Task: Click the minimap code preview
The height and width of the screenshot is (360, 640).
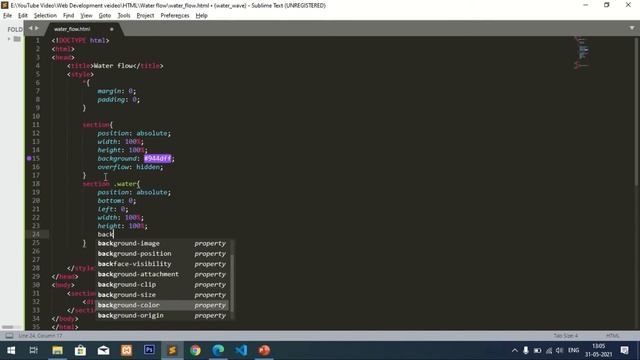Action: [x=582, y=53]
